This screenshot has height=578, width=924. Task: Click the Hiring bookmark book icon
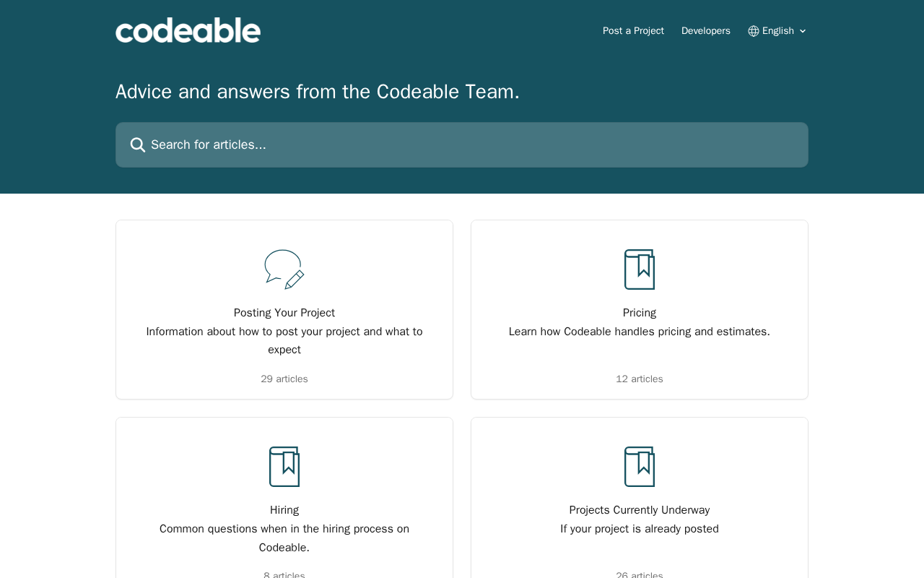[x=284, y=467]
